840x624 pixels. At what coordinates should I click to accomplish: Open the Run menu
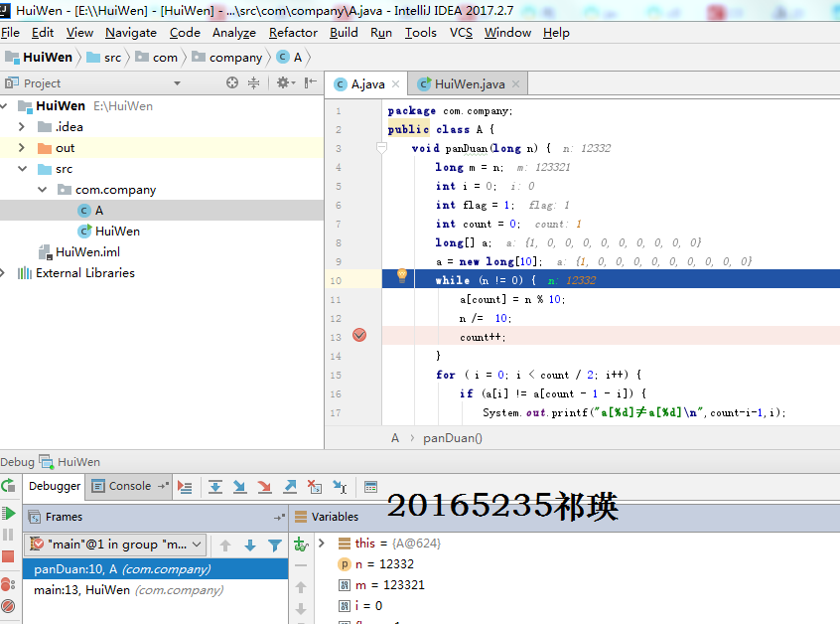point(381,33)
